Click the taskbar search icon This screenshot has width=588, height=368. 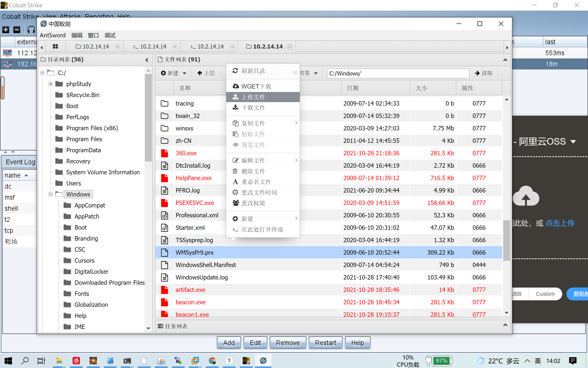pos(25,360)
